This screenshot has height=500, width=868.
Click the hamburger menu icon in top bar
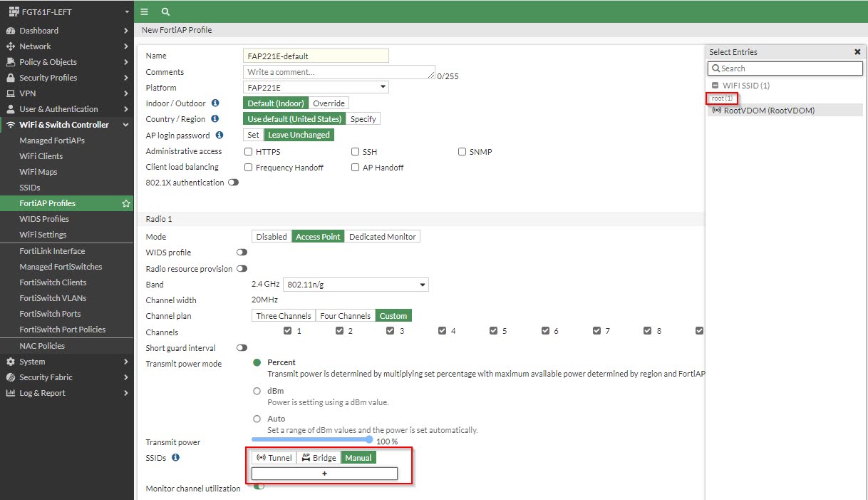[144, 12]
